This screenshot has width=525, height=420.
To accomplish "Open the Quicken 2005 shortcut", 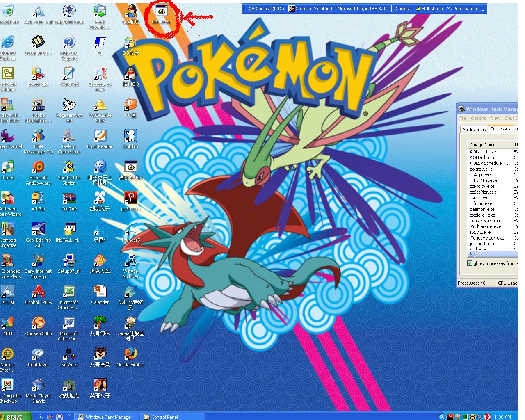I will 38,326.
